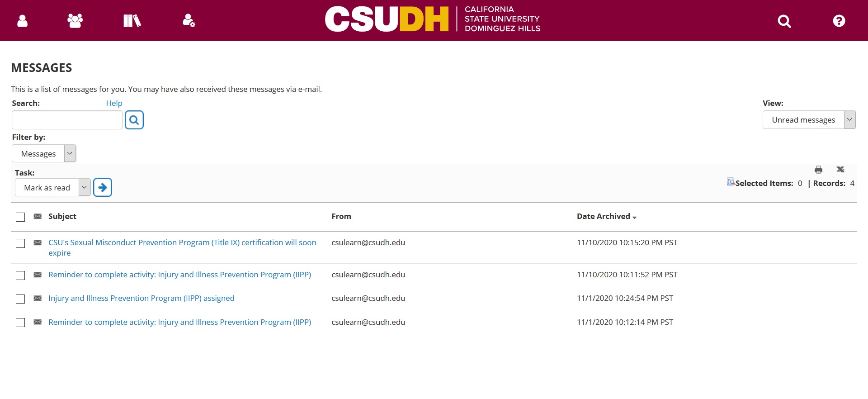Open the user profile icon in header
The image size is (868, 399).
(22, 21)
